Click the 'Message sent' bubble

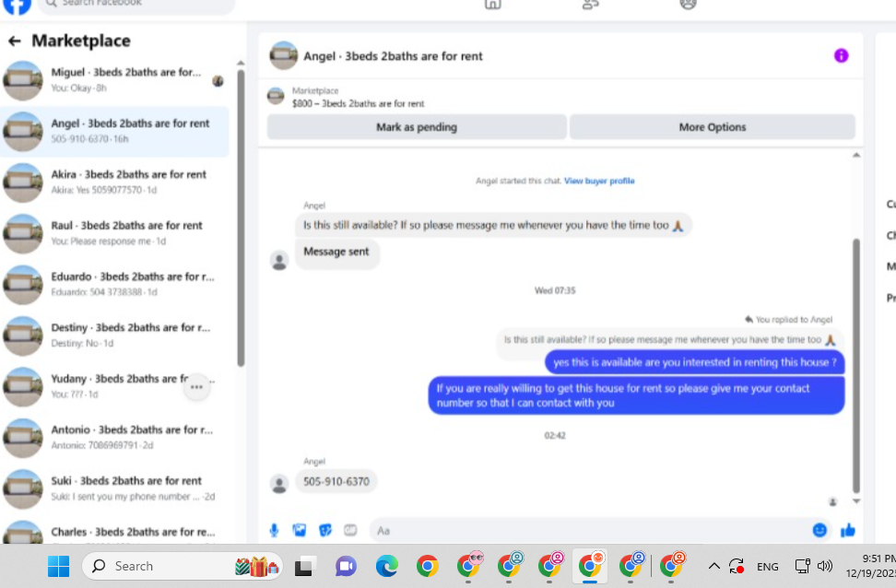pyautogui.click(x=336, y=252)
